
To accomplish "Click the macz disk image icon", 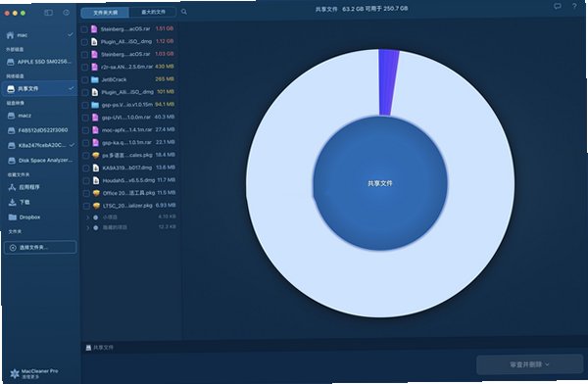I will click(12, 116).
